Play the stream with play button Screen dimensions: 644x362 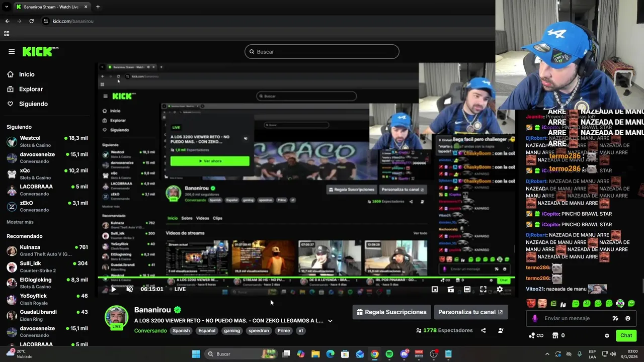tap(114, 289)
